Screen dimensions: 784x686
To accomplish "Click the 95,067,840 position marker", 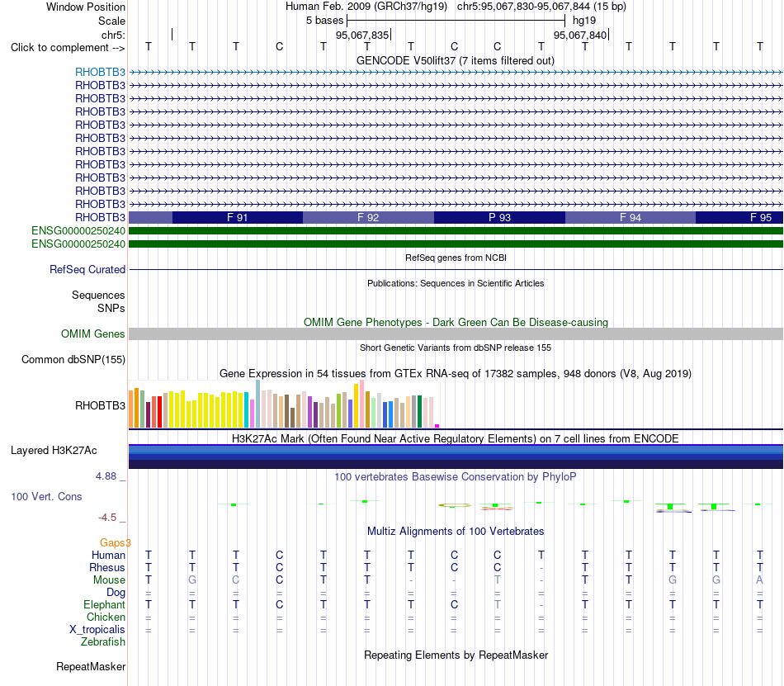I will coord(579,35).
